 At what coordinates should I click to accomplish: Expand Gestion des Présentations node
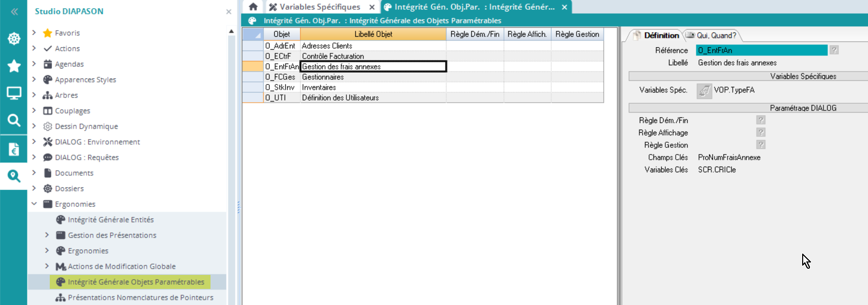[47, 235]
